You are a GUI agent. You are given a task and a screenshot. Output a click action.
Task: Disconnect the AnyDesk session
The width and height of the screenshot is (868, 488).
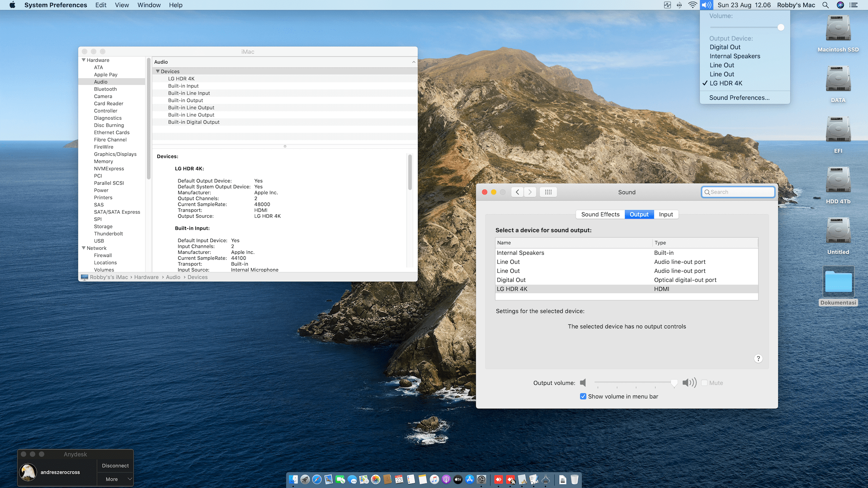tap(115, 466)
